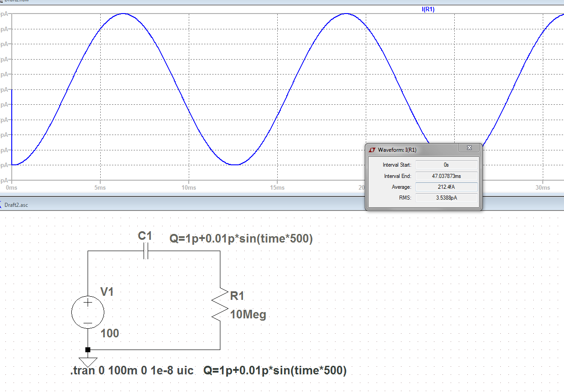Select the Draft2.asc tab
Image resolution: width=564 pixels, height=392 pixels.
16,205
